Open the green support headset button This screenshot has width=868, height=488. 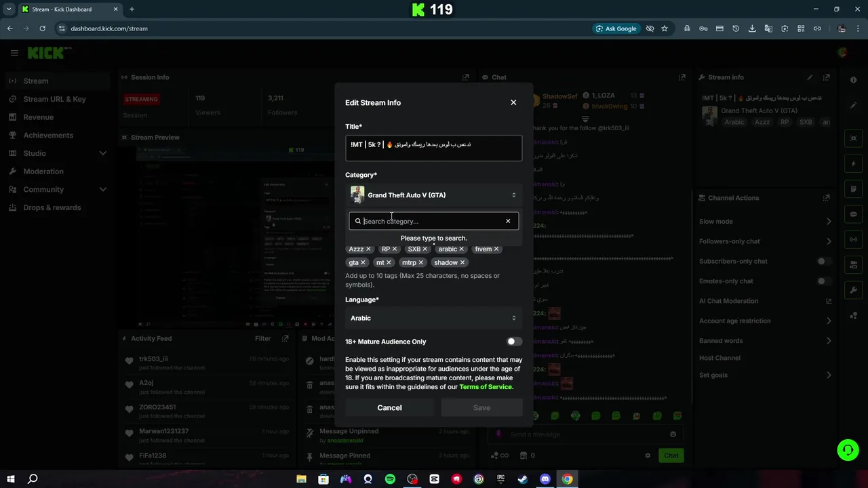848,449
